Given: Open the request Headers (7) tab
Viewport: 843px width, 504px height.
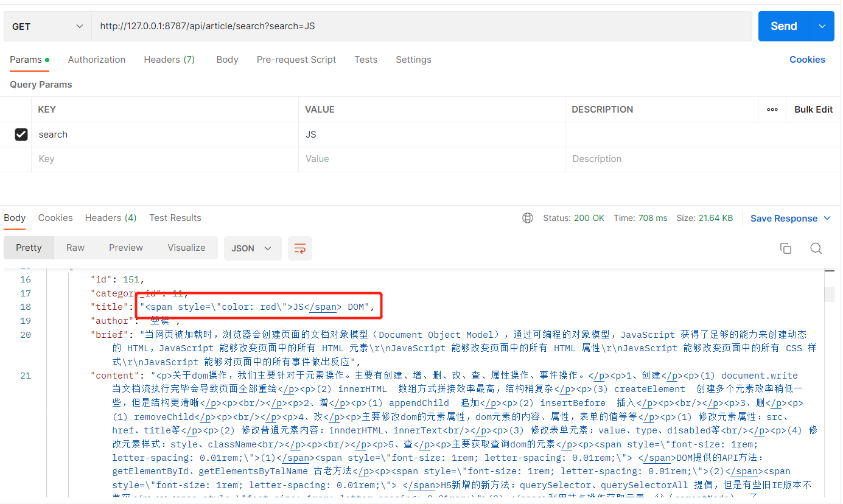Looking at the screenshot, I should click(x=169, y=60).
